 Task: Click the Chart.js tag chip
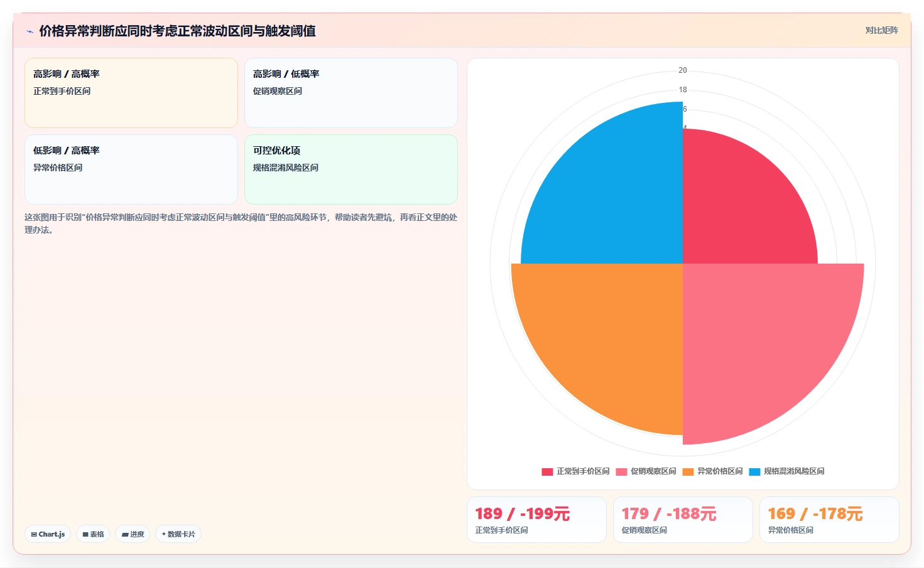point(48,534)
